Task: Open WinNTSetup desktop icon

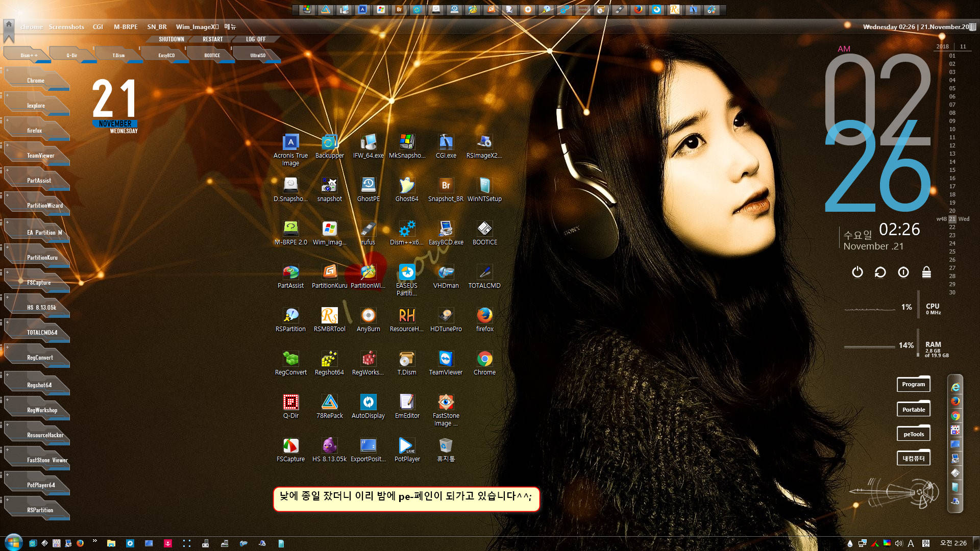Action: coord(484,190)
